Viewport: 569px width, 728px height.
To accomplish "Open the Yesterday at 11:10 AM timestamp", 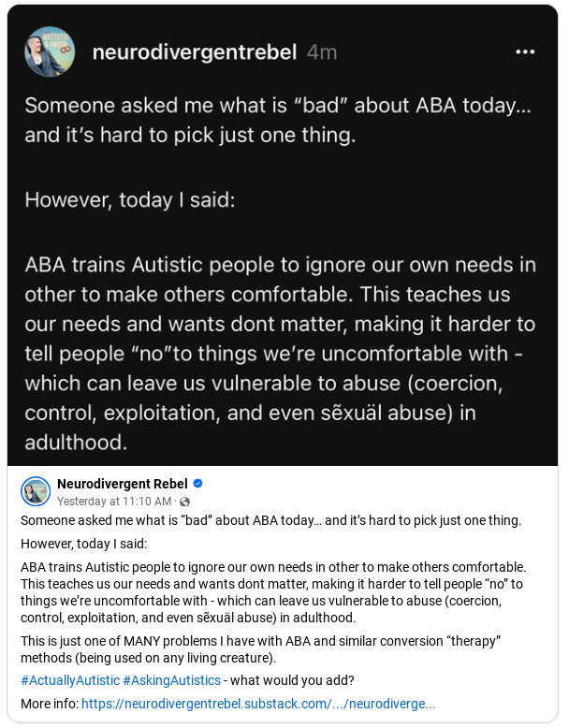I will pos(114,502).
